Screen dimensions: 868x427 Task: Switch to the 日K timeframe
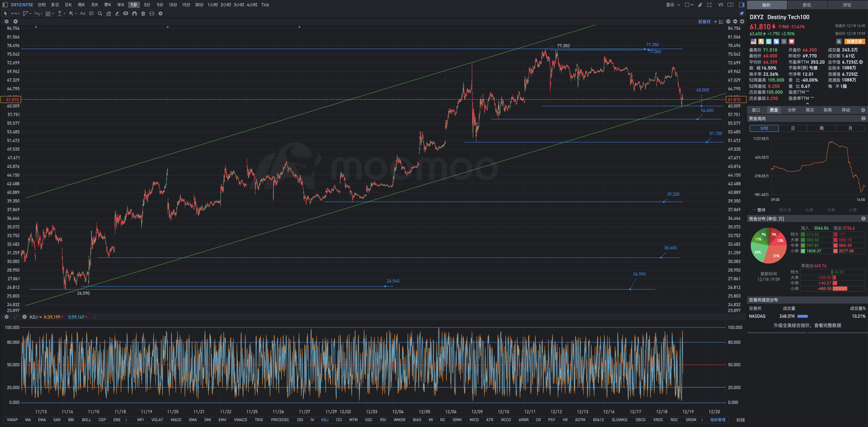[x=68, y=5]
